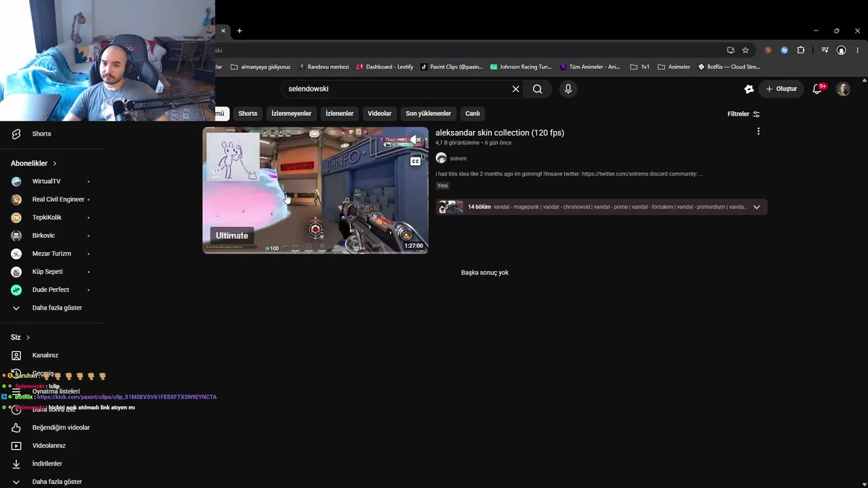Visit the solrem channel link
Viewport: 868px width, 488px height.
point(458,159)
